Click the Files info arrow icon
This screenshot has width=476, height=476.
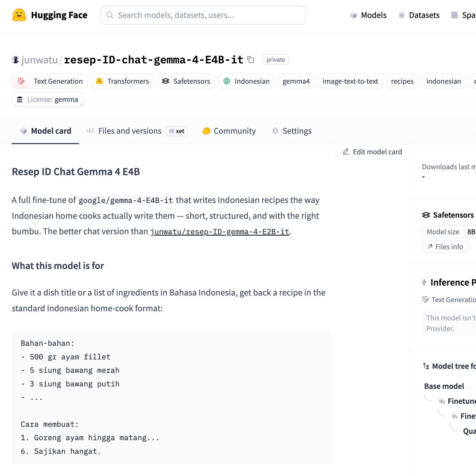tap(430, 247)
